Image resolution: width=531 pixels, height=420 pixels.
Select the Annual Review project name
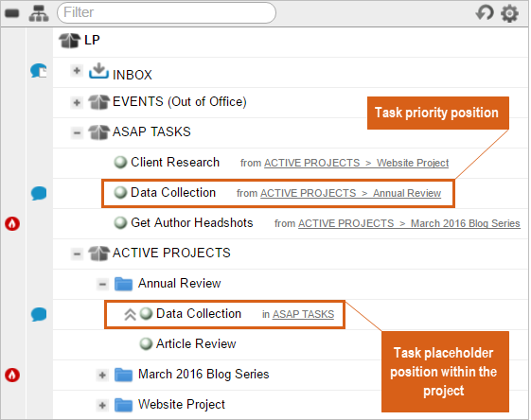coord(180,283)
